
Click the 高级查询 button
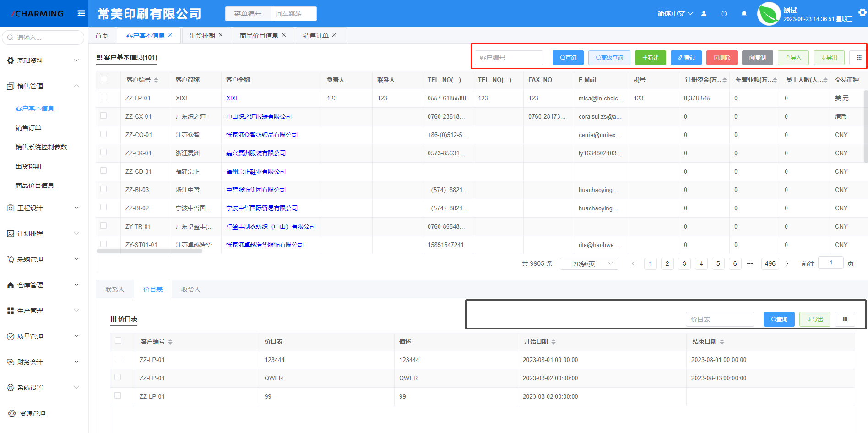click(x=609, y=58)
